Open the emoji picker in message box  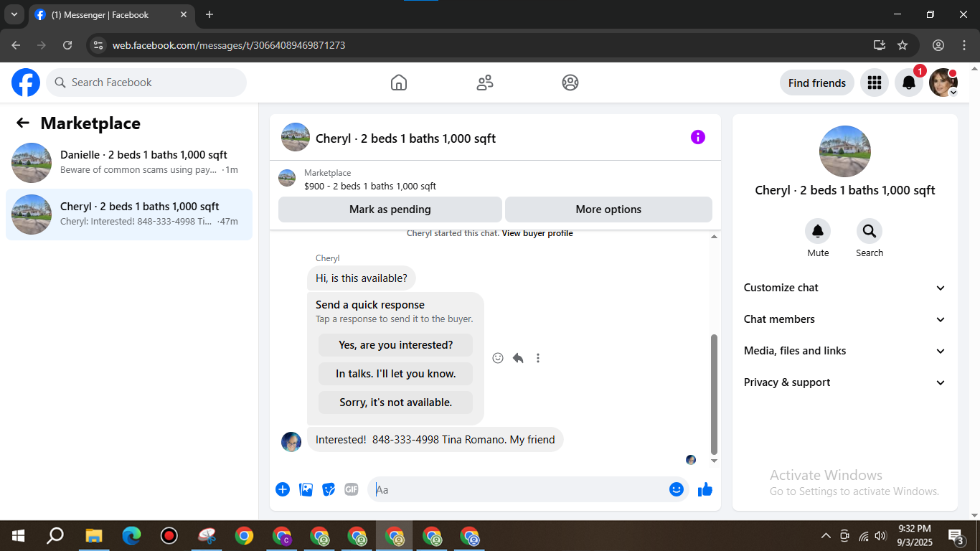pyautogui.click(x=677, y=489)
